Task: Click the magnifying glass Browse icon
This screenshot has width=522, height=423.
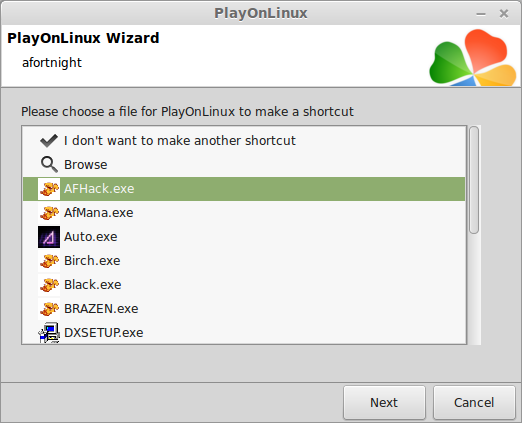Action: click(49, 165)
